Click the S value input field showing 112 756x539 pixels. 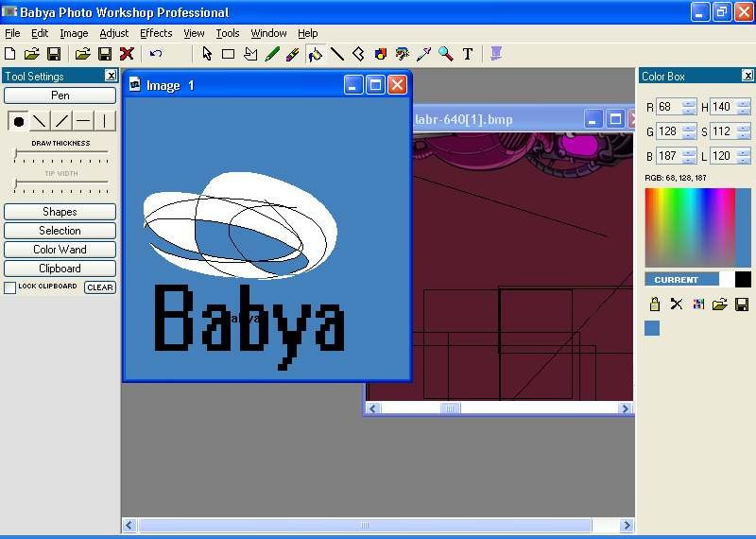coord(724,131)
